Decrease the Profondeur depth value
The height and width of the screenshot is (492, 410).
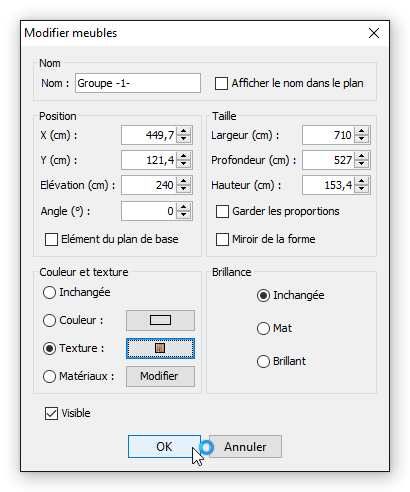click(x=361, y=164)
